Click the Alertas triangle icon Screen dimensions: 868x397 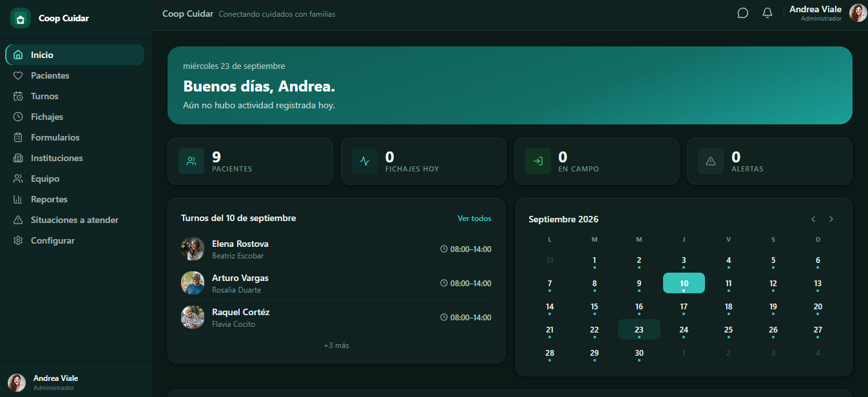click(x=711, y=161)
